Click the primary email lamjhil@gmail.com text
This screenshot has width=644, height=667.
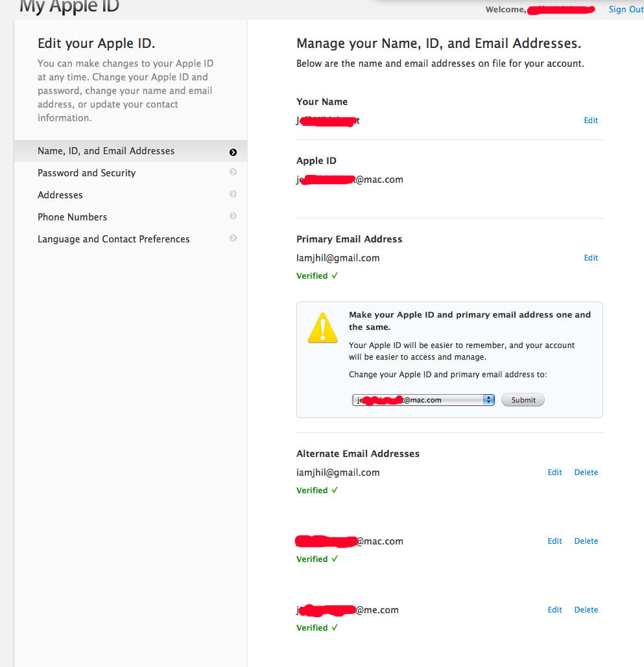[338, 258]
